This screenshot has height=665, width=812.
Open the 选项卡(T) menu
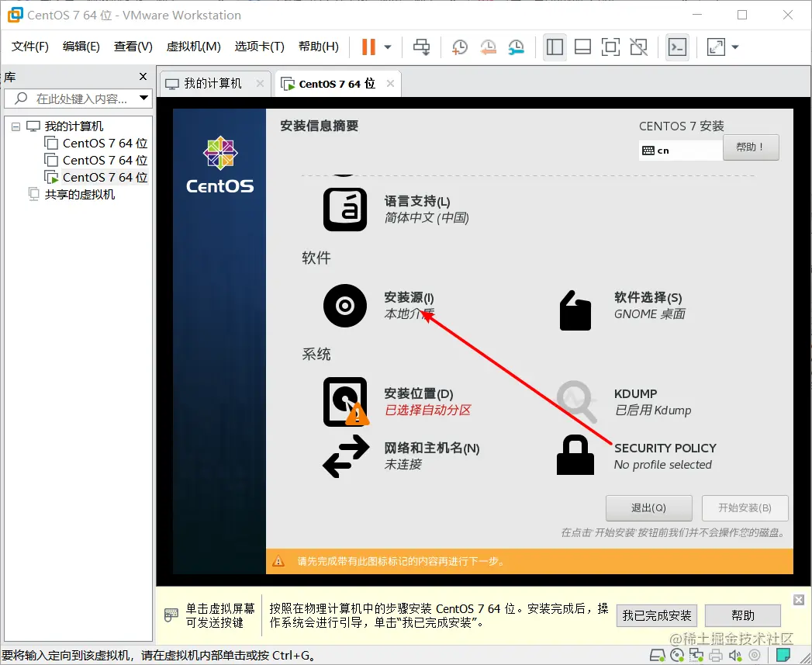(x=260, y=47)
